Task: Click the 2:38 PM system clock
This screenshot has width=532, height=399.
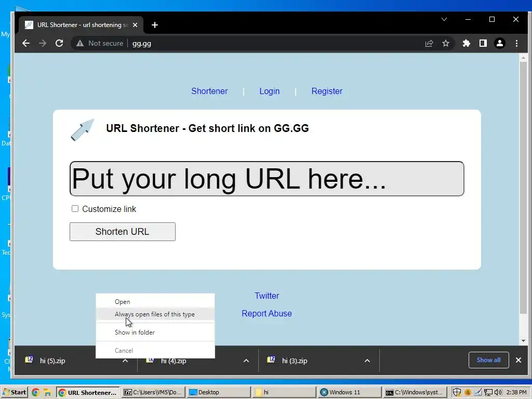Action: tap(516, 392)
